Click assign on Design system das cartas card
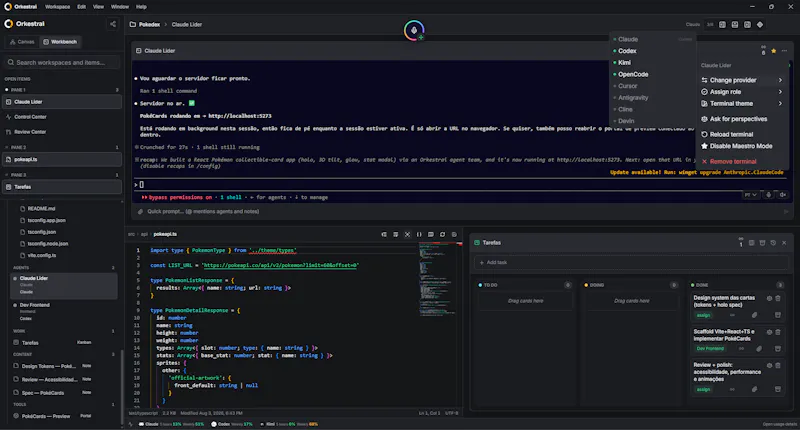 tap(704, 315)
